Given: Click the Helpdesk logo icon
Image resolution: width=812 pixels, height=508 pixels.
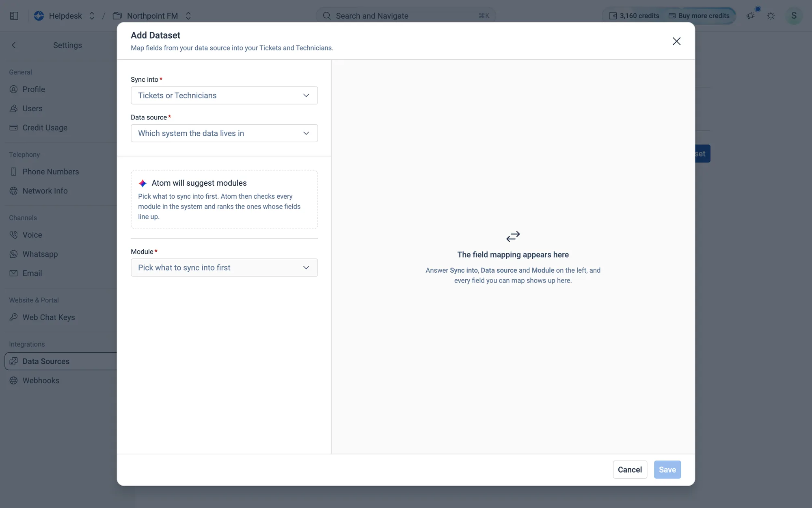Looking at the screenshot, I should [x=39, y=16].
